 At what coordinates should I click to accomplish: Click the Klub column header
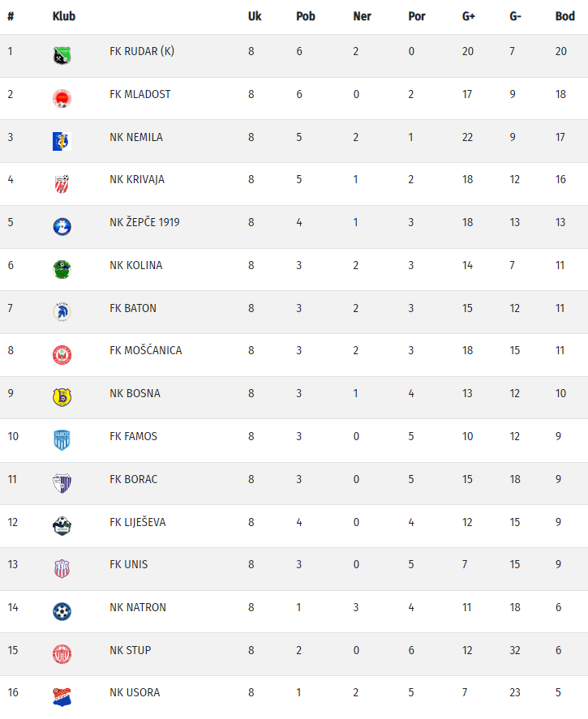63,16
